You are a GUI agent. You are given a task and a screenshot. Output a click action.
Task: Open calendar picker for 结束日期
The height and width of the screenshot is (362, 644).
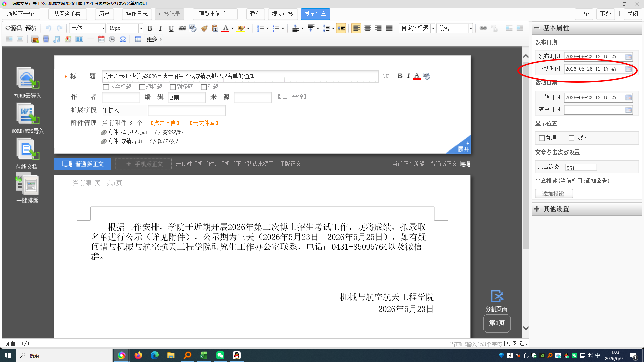(x=628, y=110)
